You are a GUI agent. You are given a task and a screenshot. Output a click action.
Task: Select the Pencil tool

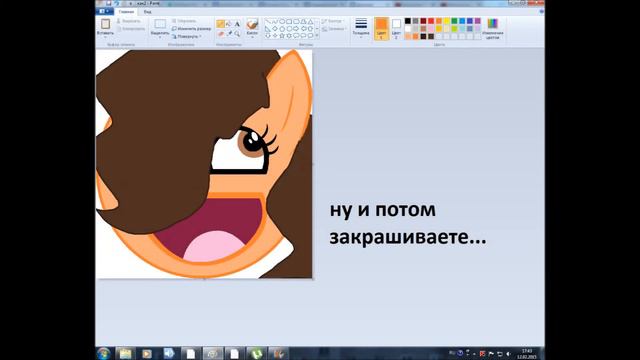click(x=220, y=24)
